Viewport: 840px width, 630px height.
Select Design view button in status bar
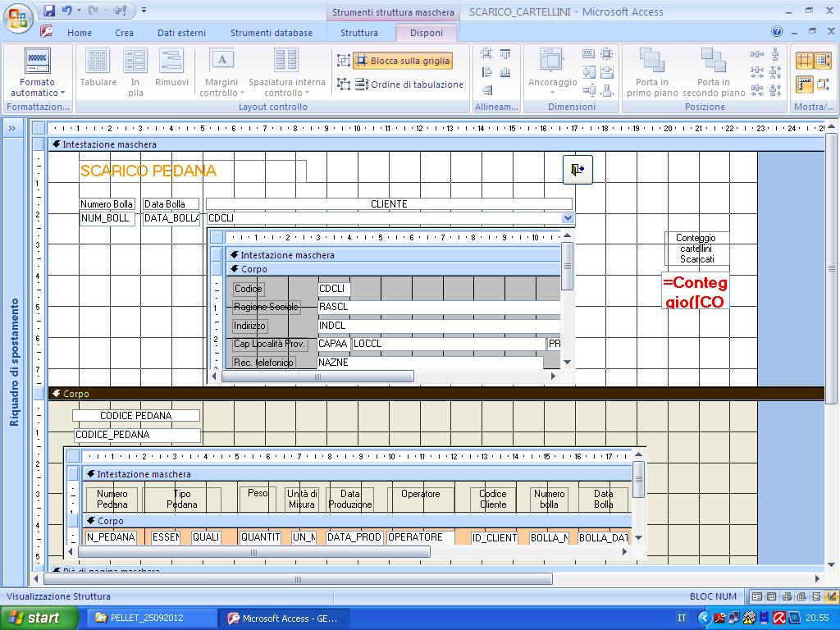click(x=832, y=596)
